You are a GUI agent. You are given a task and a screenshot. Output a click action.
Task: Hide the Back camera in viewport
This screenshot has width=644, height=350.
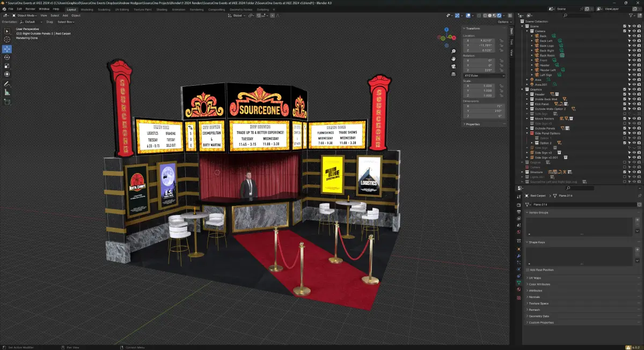click(634, 36)
